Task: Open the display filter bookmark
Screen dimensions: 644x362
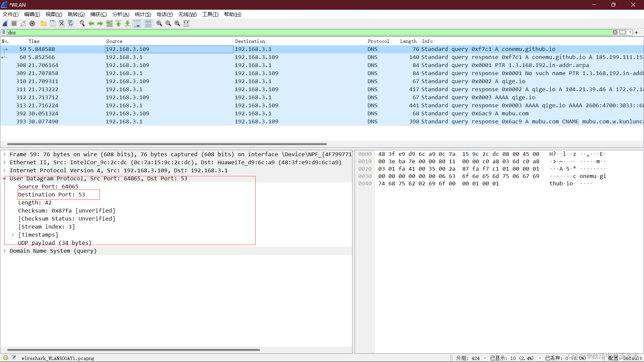Action: (4, 33)
